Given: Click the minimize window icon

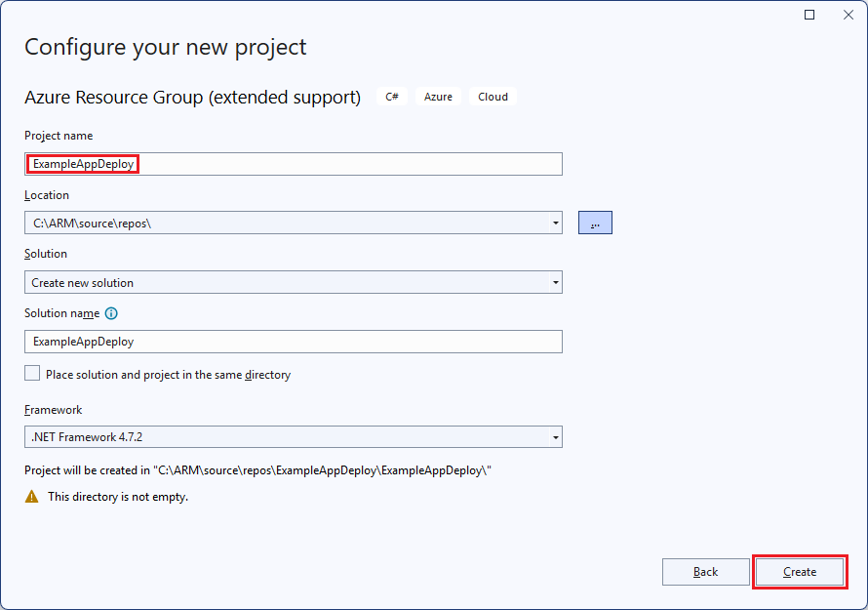Looking at the screenshot, I should (809, 15).
